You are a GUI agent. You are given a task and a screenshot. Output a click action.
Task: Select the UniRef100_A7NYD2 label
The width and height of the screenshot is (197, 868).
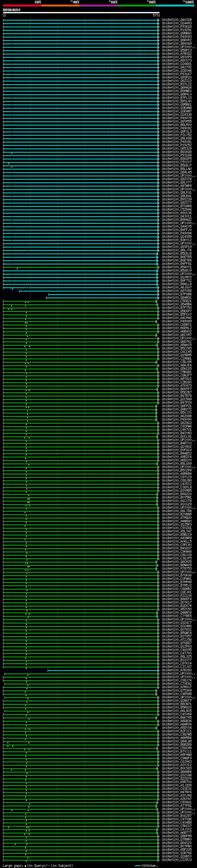pyautogui.click(x=176, y=54)
